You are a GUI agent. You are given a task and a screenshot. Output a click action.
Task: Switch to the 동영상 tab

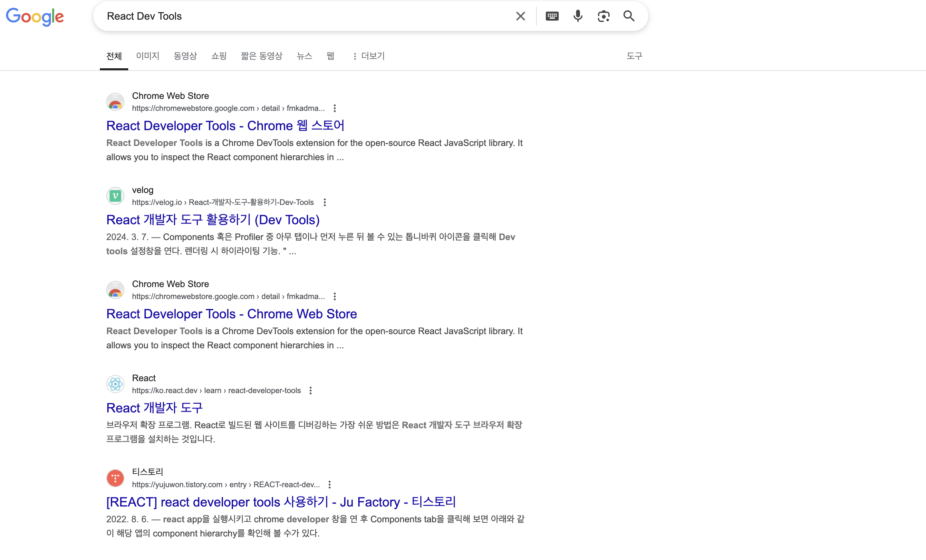click(185, 56)
